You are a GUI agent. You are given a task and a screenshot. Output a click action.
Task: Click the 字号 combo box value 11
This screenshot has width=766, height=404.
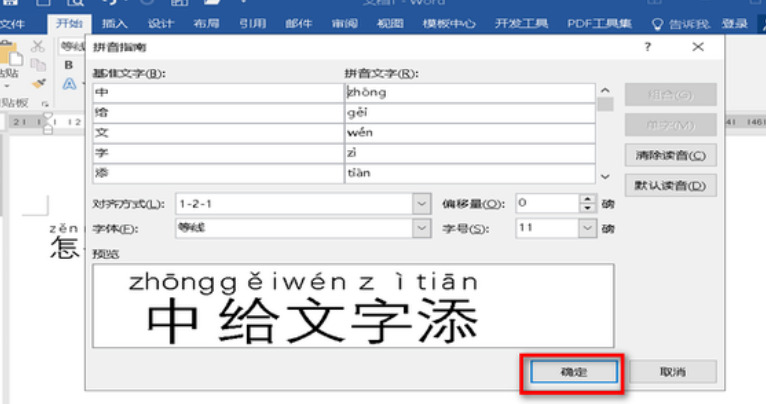point(547,228)
